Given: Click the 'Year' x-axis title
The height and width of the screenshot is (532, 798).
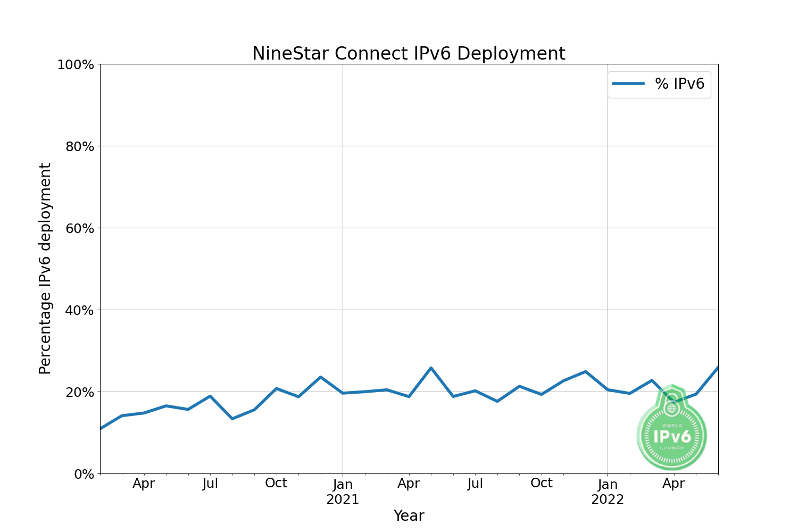Looking at the screenshot, I should [x=409, y=516].
